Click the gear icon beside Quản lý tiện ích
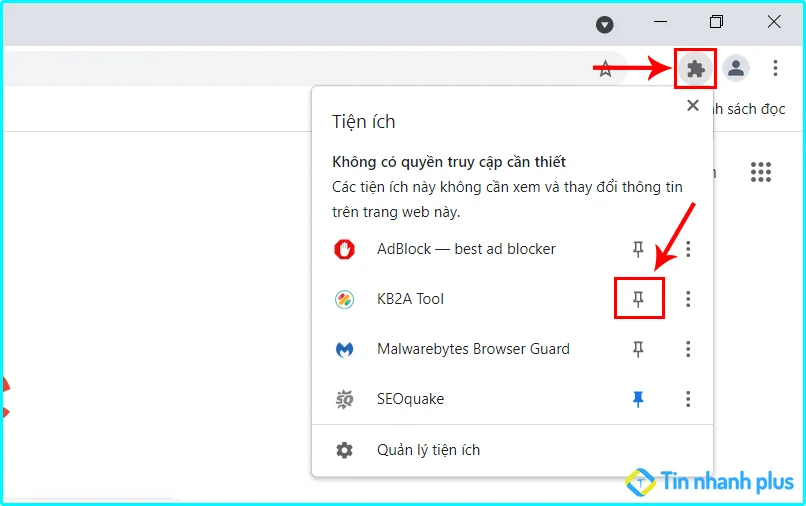The image size is (806, 506). [x=344, y=450]
